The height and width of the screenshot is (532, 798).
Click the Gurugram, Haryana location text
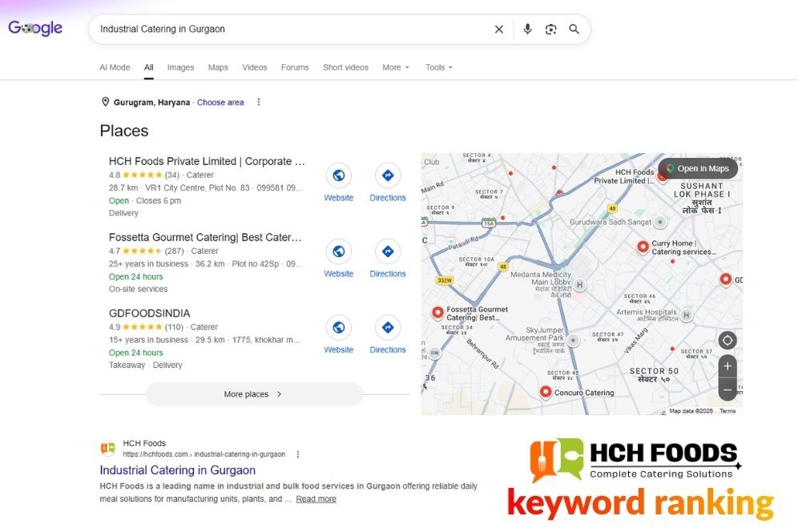(151, 103)
